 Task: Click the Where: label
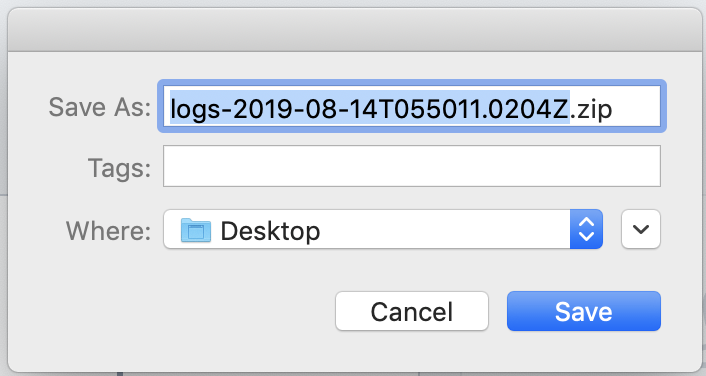(109, 231)
